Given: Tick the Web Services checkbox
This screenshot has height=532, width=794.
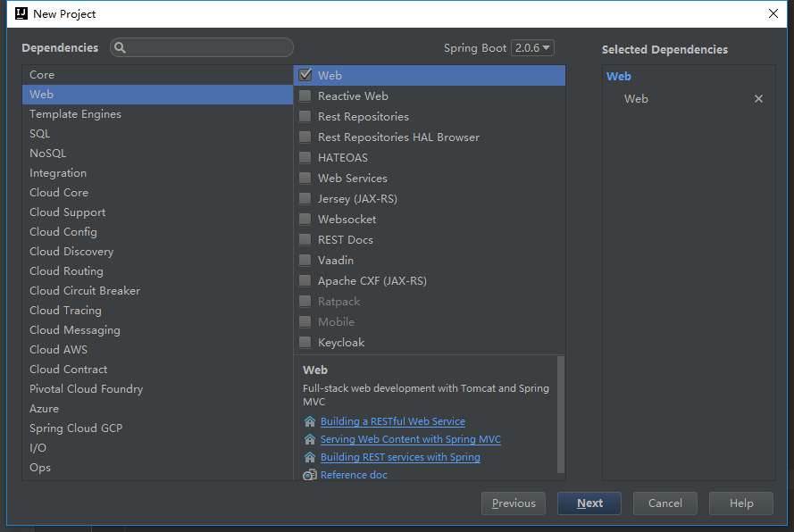Looking at the screenshot, I should 305,178.
